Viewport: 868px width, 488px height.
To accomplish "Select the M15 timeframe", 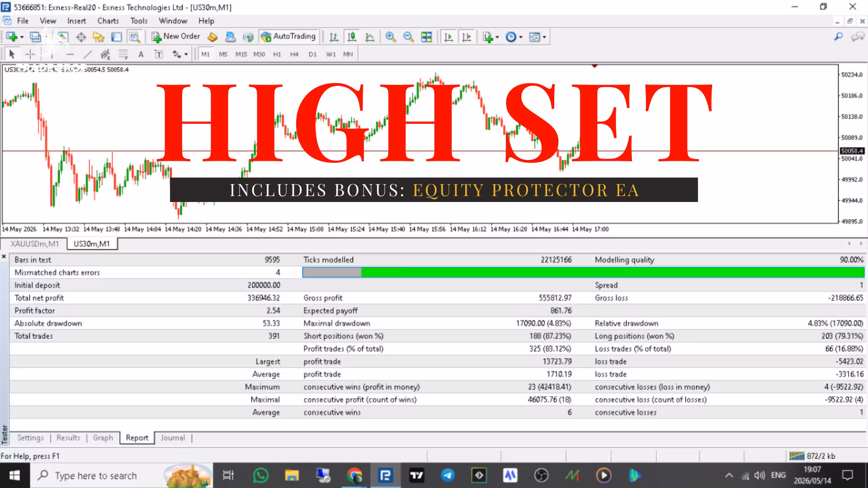I will (241, 54).
